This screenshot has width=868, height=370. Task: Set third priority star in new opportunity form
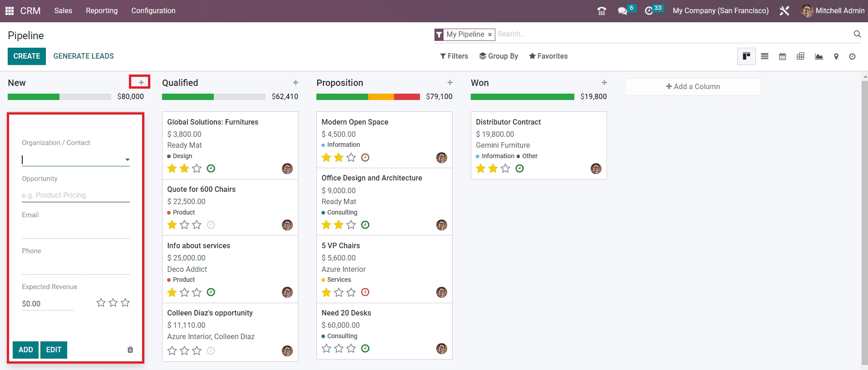point(125,303)
